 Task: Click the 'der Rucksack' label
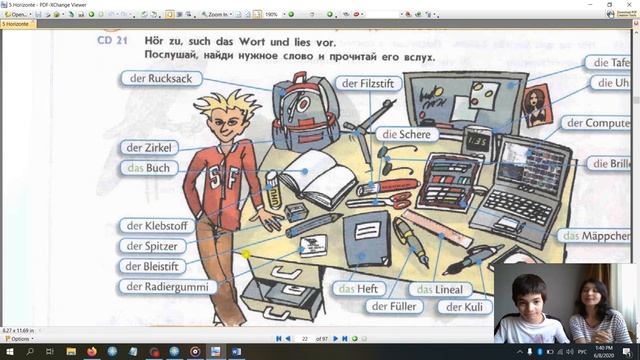161,78
